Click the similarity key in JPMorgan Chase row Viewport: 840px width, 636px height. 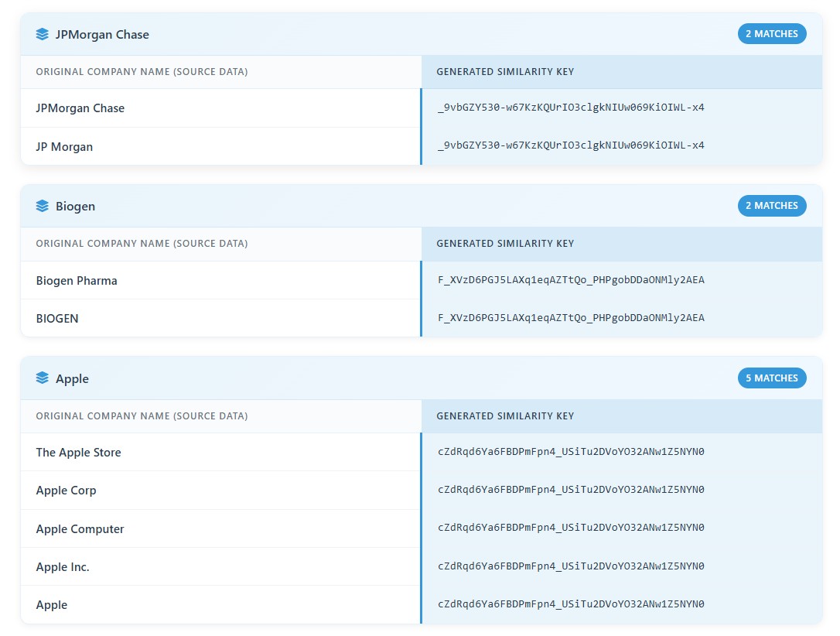(x=571, y=108)
